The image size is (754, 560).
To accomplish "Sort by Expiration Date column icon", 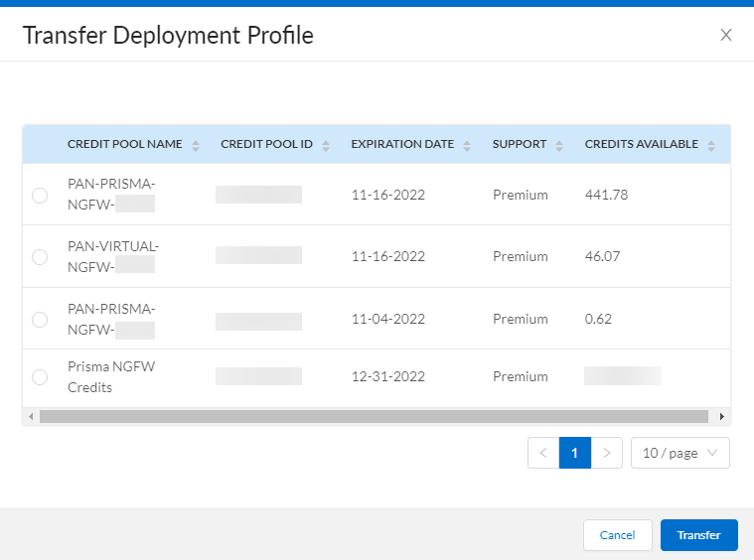I will (467, 145).
